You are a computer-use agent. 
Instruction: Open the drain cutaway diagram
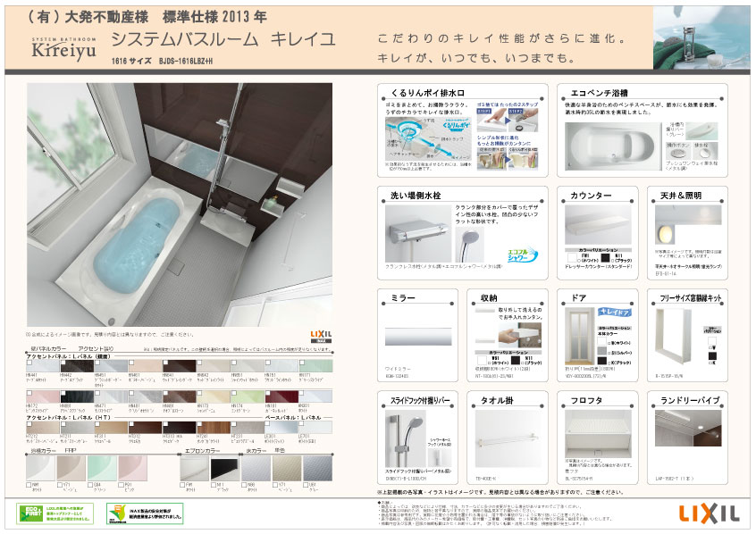click(x=427, y=138)
